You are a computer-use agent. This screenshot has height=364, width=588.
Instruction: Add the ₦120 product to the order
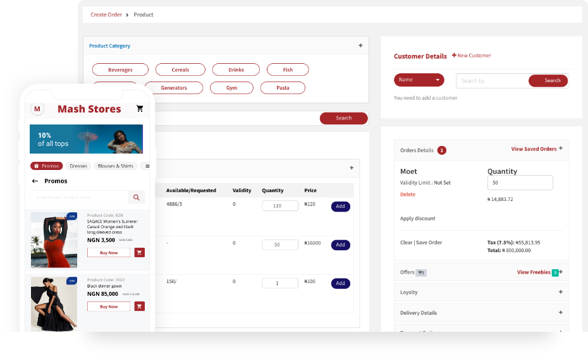[341, 207]
